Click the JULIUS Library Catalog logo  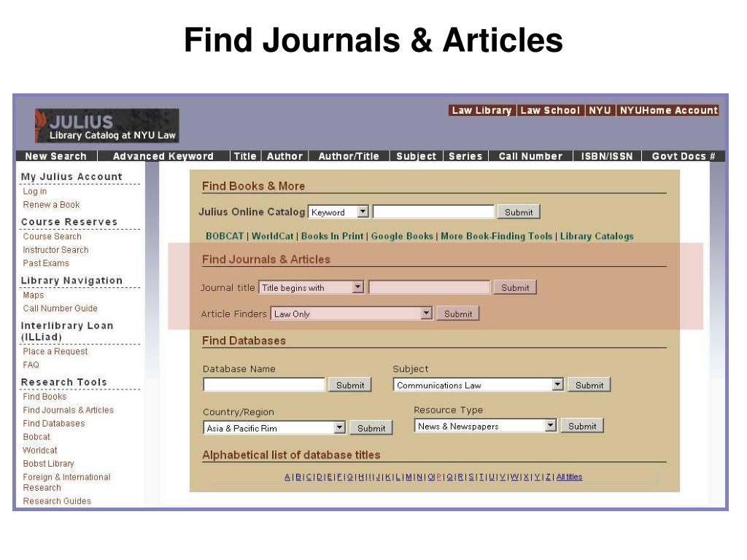(107, 125)
